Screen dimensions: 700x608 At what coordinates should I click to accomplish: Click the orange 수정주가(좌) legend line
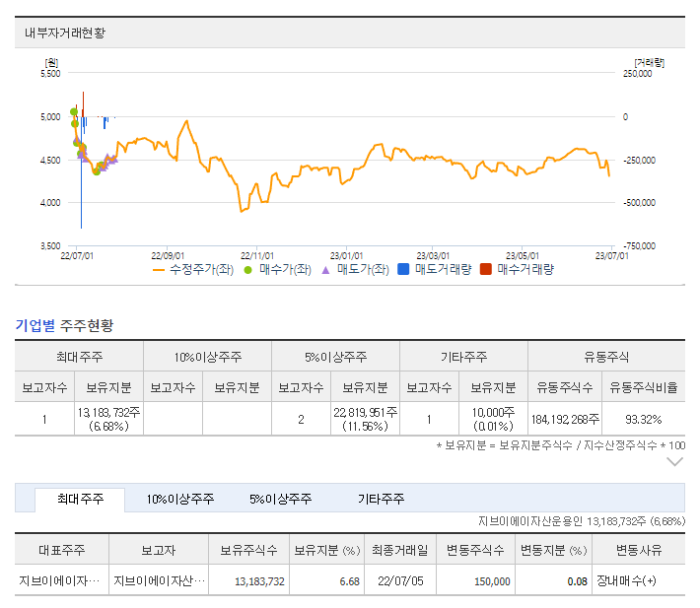point(159,270)
